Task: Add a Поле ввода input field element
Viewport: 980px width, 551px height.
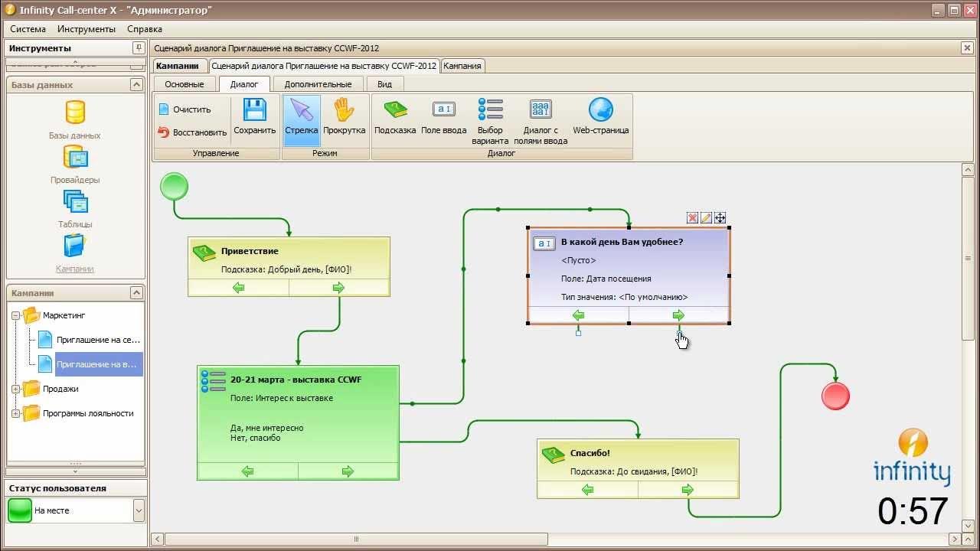Action: point(444,117)
